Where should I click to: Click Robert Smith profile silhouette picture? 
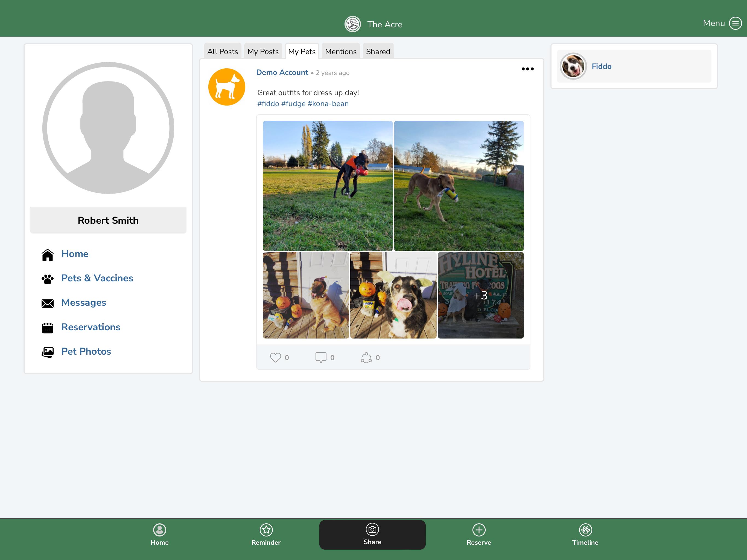[x=108, y=128]
